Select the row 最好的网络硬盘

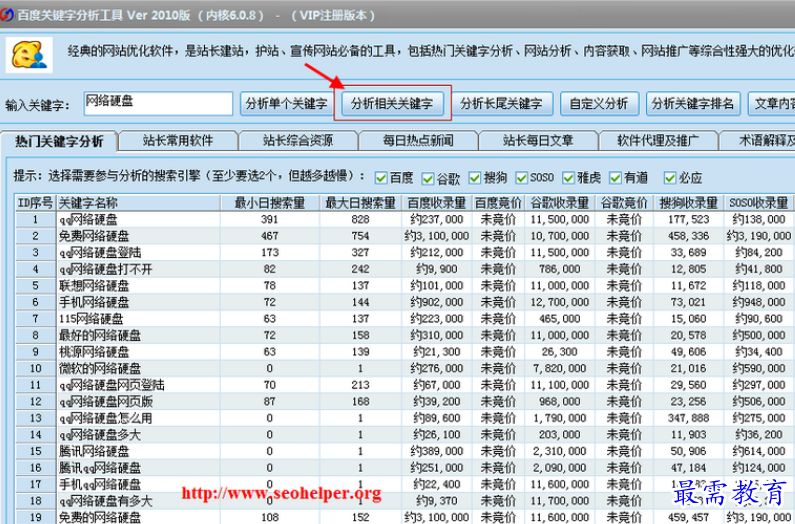pos(405,335)
